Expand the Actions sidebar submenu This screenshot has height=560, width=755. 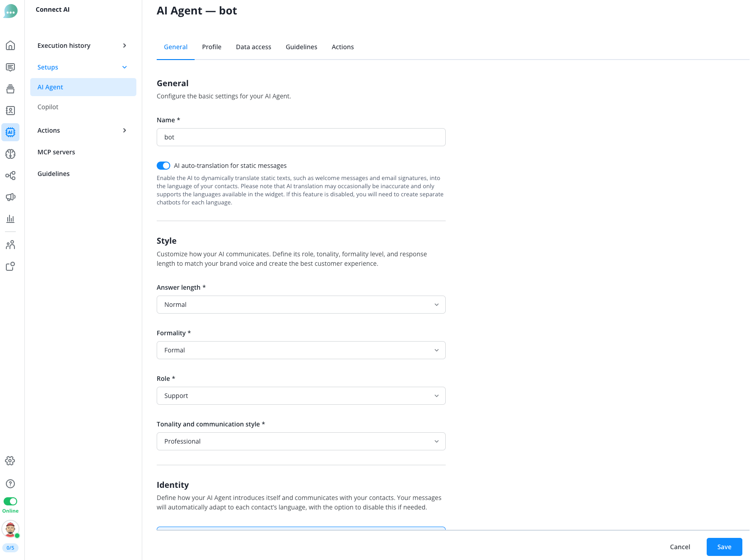[x=83, y=130]
